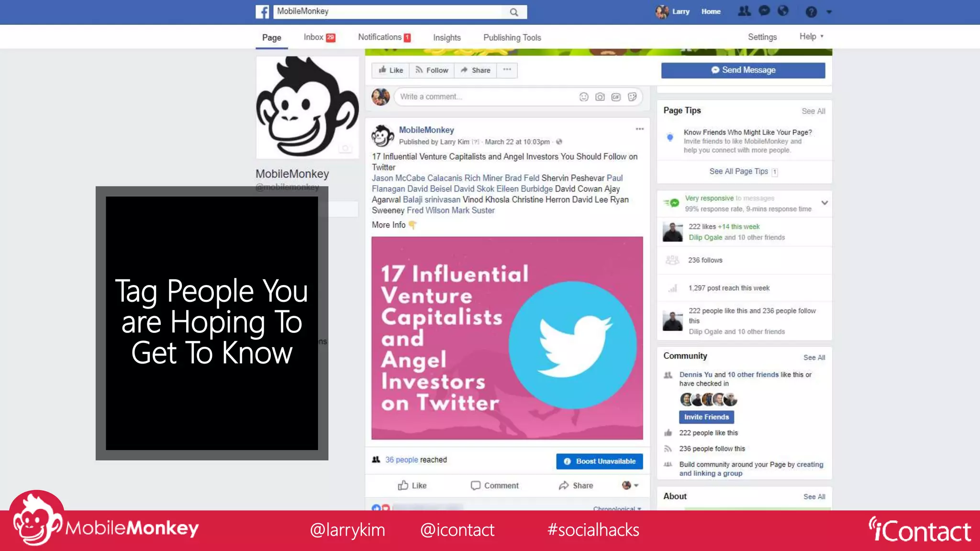
Task: Open Larry's profile in top bar
Action: click(x=672, y=11)
